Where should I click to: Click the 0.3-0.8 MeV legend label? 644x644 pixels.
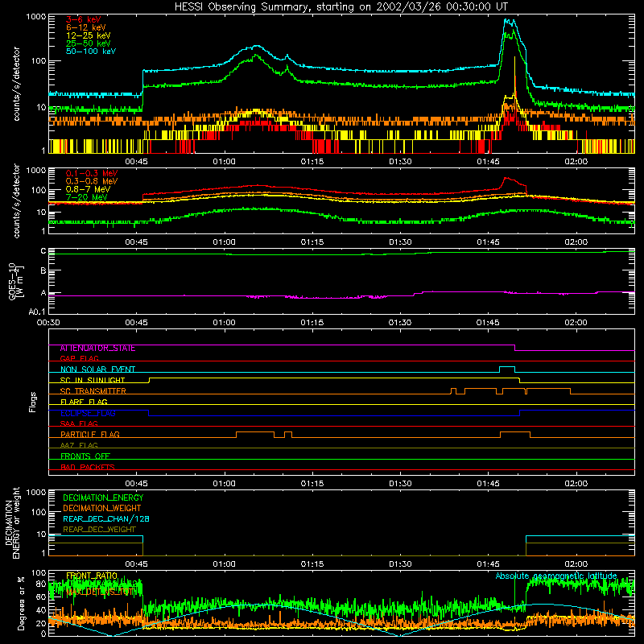(x=92, y=181)
